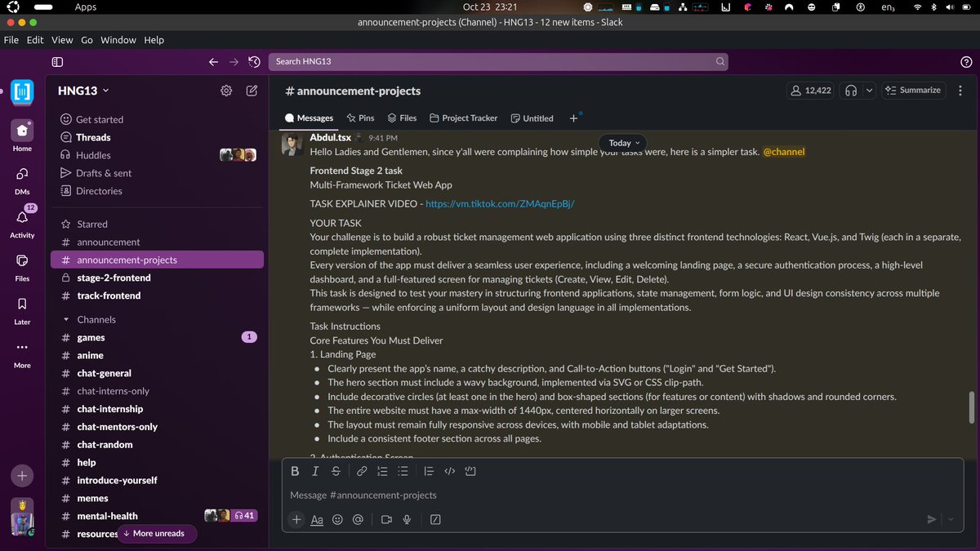
Task: Open the Files view
Action: point(22,266)
